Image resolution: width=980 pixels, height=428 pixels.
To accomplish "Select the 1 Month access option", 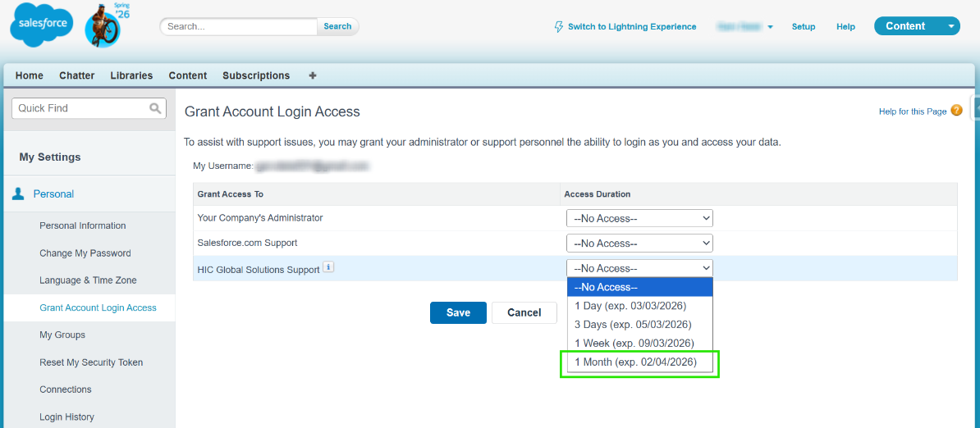I will 635,362.
